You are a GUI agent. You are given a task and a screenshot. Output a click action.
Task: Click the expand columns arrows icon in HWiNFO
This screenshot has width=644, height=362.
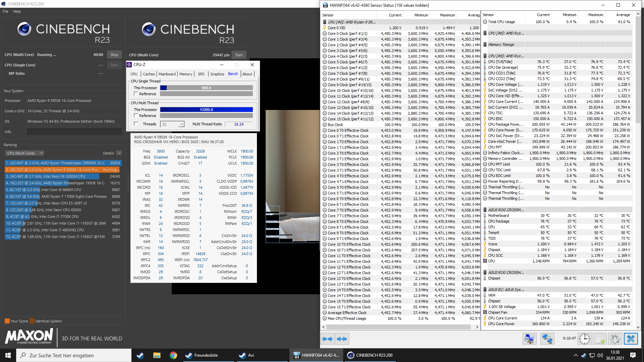pos(327,339)
